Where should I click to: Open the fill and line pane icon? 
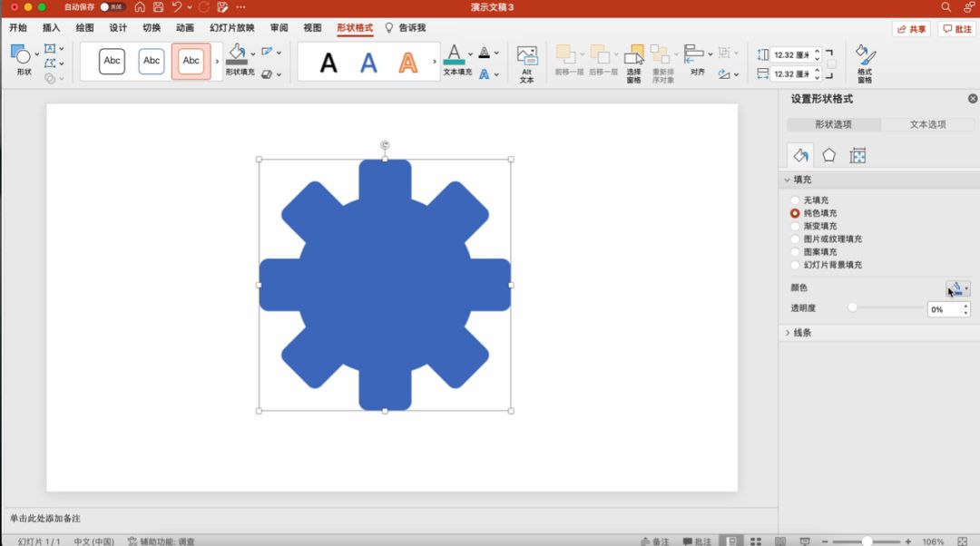point(800,156)
